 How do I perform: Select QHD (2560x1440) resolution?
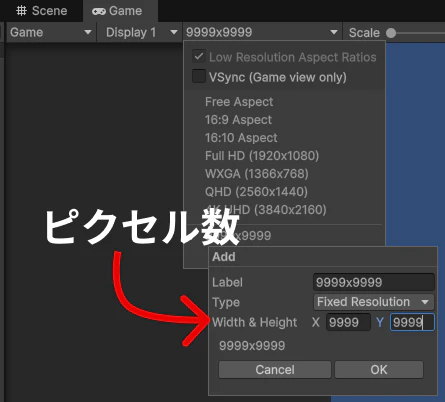[x=256, y=192]
